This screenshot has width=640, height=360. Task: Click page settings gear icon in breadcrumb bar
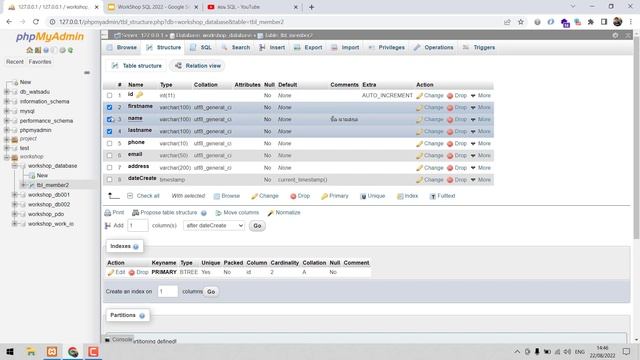click(615, 36)
